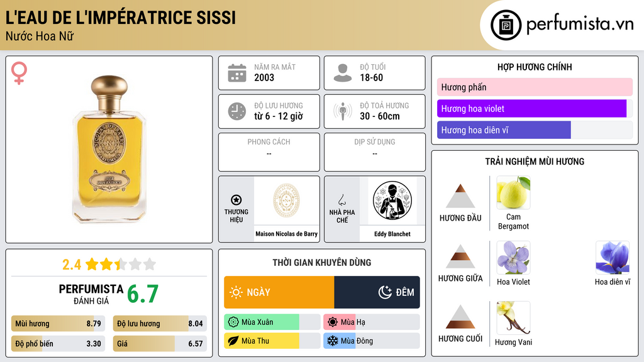Click the sillage icon beside Độ toả hương
The height and width of the screenshot is (362, 644).
343,111
